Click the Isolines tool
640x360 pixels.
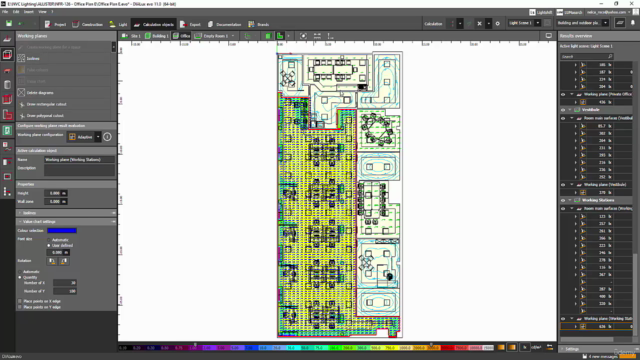(x=63, y=58)
